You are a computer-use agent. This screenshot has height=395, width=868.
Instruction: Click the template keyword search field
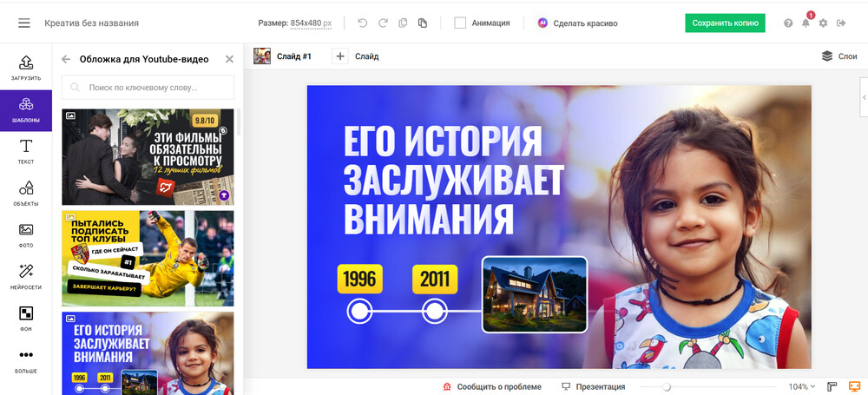click(148, 88)
